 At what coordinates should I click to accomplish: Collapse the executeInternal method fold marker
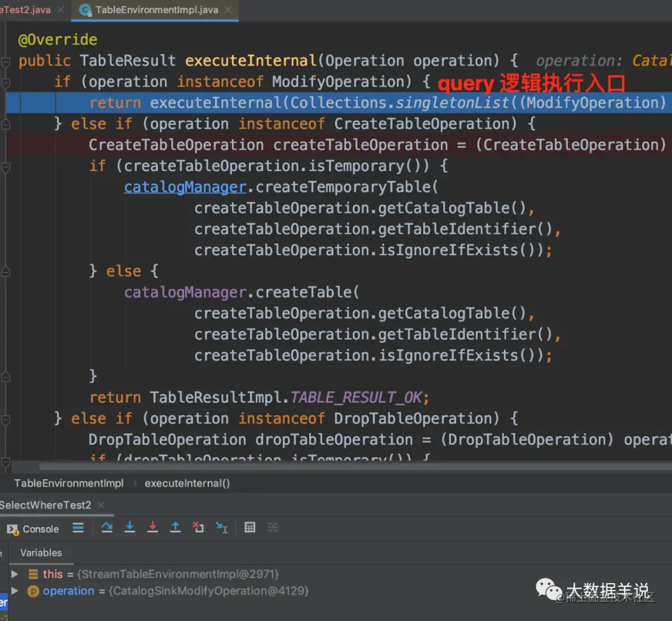point(6,62)
